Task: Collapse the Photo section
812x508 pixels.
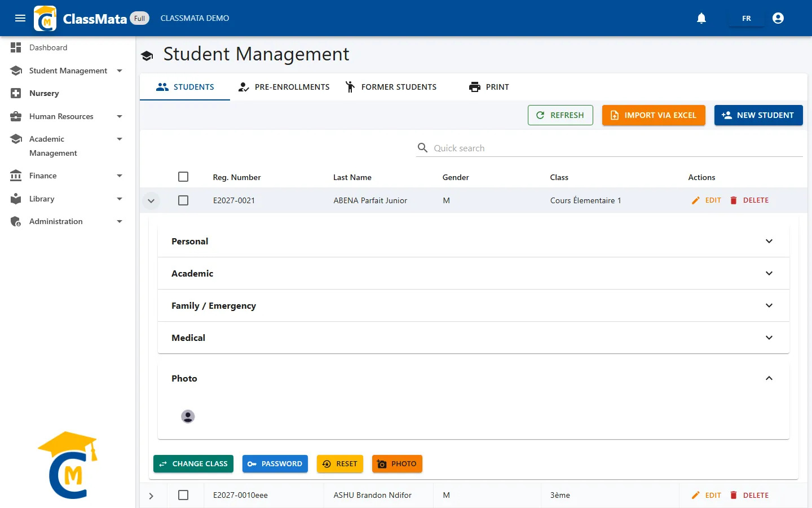Action: (x=474, y=378)
